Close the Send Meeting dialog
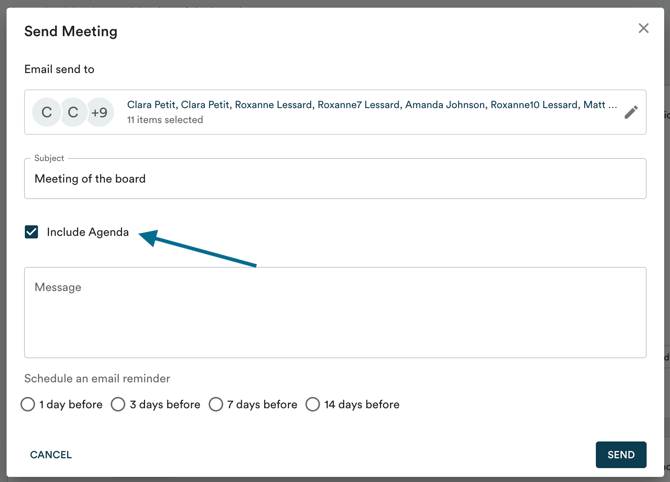 [x=643, y=28]
